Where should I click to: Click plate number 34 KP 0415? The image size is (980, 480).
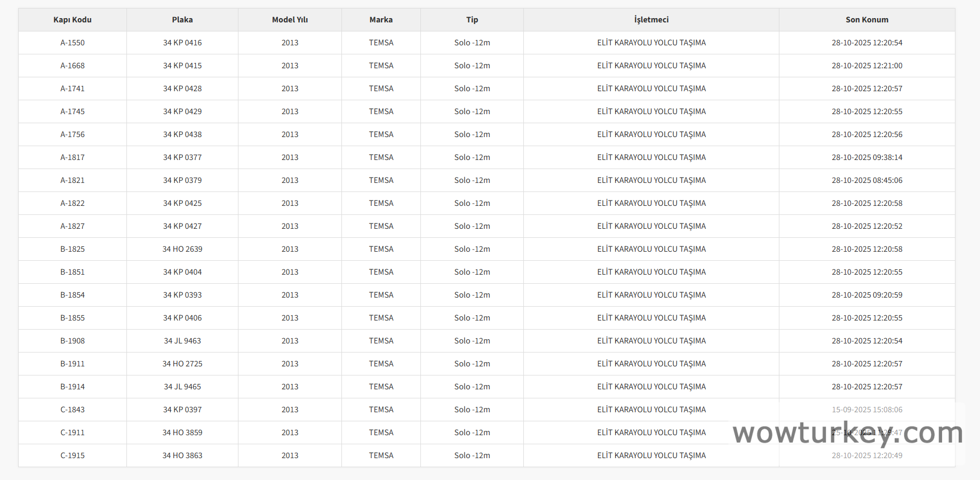(182, 66)
